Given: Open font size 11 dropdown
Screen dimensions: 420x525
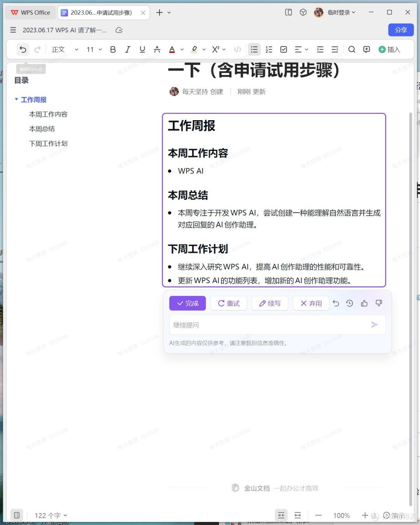Looking at the screenshot, I should [94, 49].
